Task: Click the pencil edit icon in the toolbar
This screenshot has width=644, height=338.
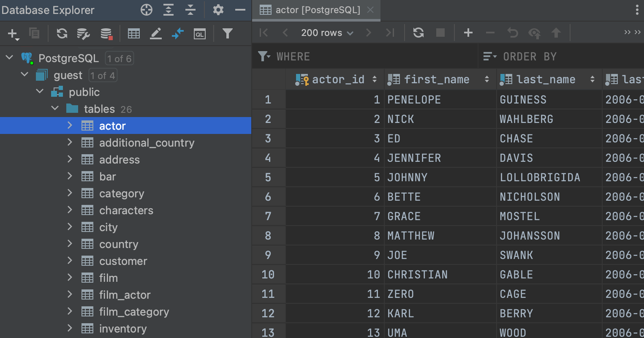Action: [x=156, y=33]
